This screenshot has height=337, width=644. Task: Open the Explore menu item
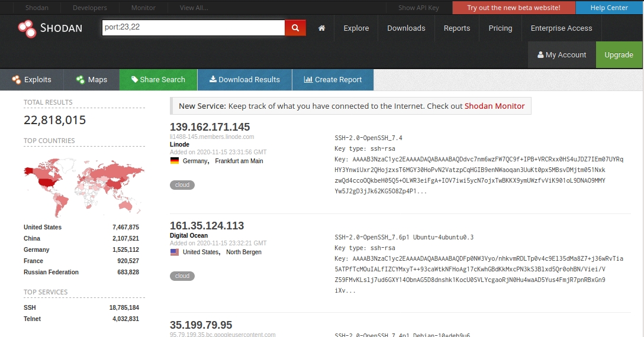pos(356,28)
